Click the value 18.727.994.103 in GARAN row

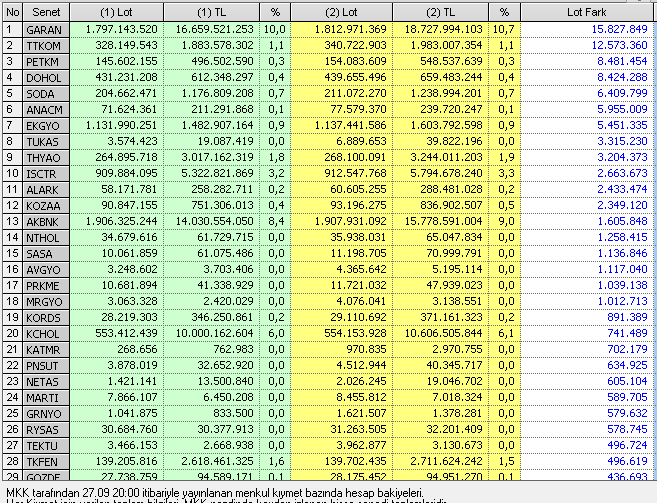[x=443, y=29]
